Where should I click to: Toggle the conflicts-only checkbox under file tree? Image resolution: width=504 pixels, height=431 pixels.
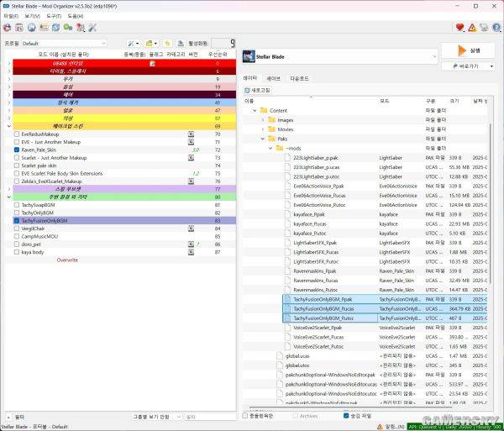pos(245,416)
